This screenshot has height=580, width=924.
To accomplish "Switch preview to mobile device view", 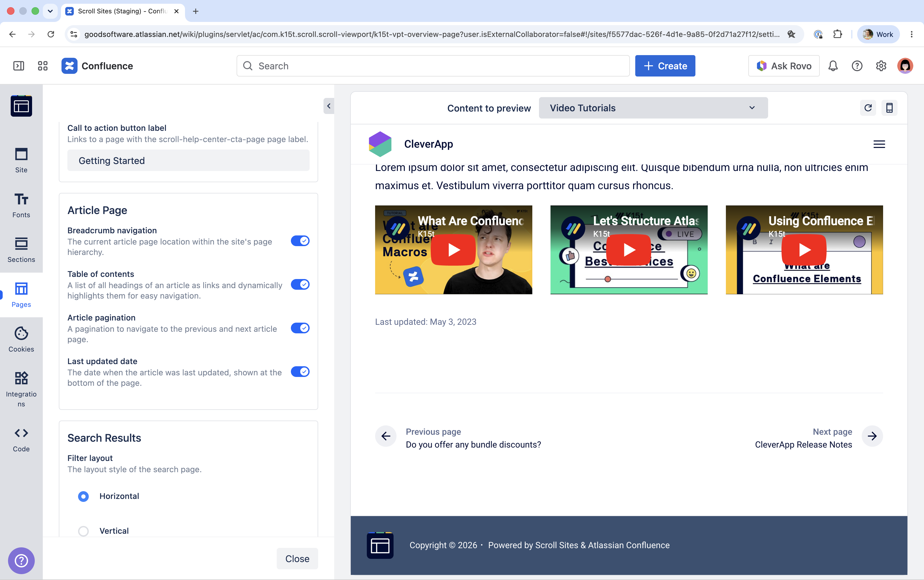I will (890, 108).
